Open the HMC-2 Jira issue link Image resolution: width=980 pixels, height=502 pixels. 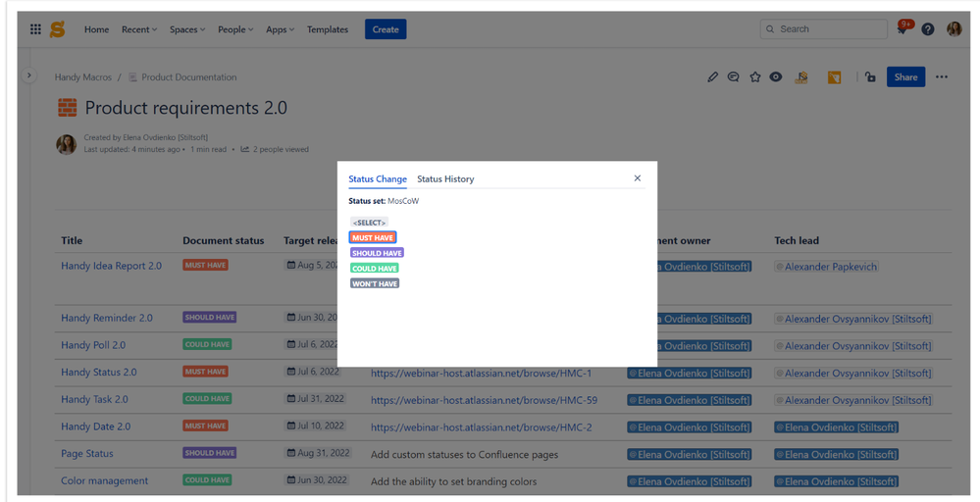pos(482,427)
